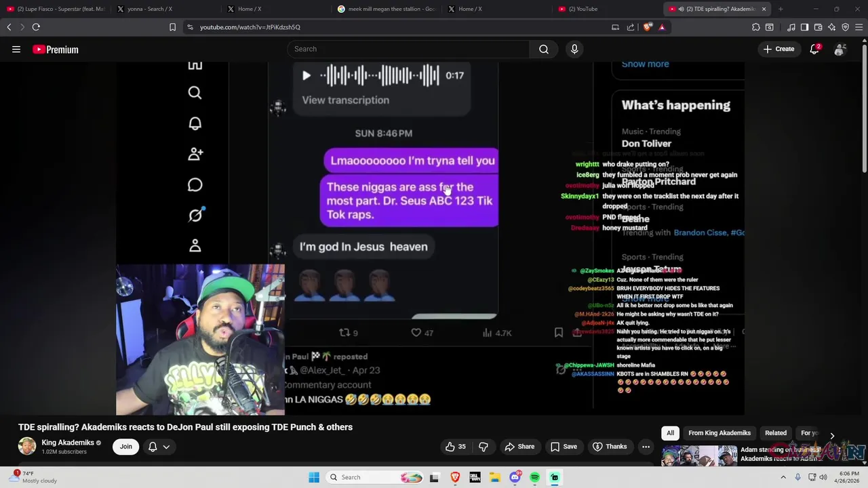Open the browser extensions puzzle icon
868x488 pixels.
pyautogui.click(x=756, y=27)
